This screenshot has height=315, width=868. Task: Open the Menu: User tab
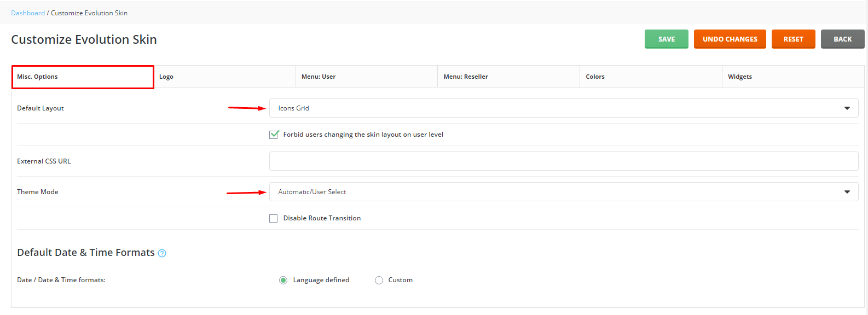click(x=367, y=77)
